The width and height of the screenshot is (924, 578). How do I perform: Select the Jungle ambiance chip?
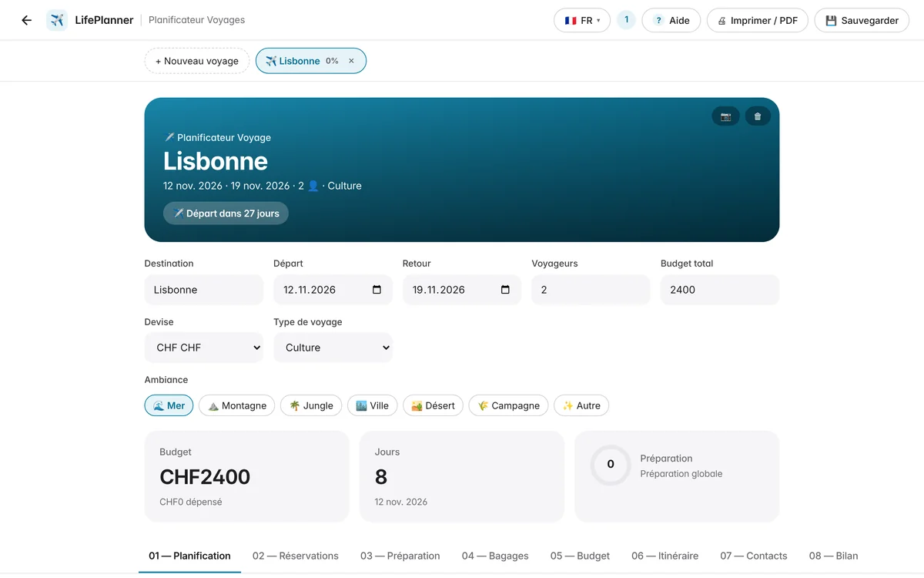(311, 405)
